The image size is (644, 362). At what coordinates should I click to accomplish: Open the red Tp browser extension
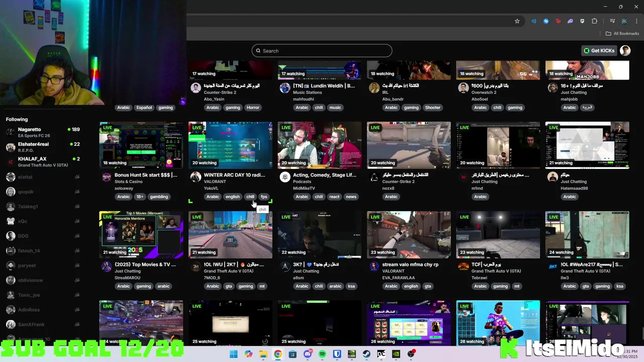tap(558, 21)
